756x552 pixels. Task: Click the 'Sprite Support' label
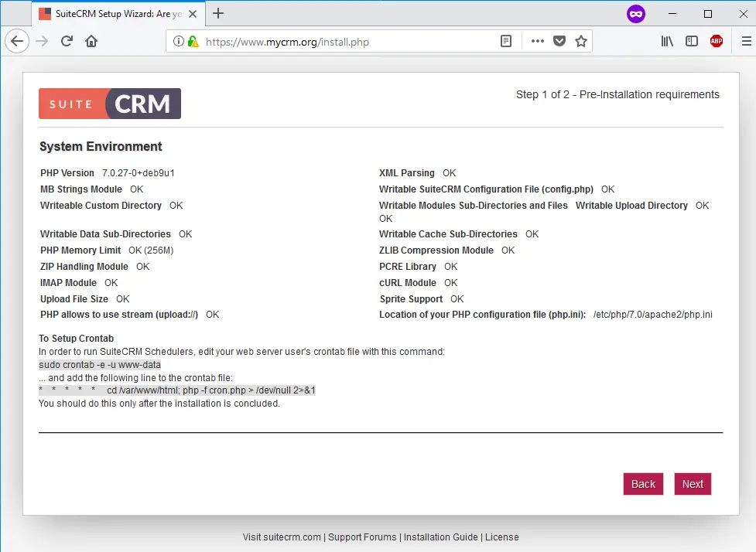tap(411, 299)
